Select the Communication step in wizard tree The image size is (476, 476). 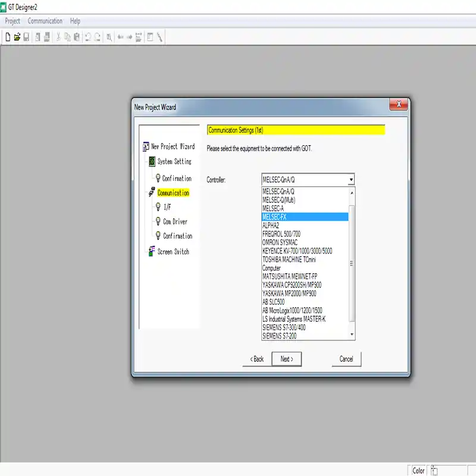pos(173,193)
